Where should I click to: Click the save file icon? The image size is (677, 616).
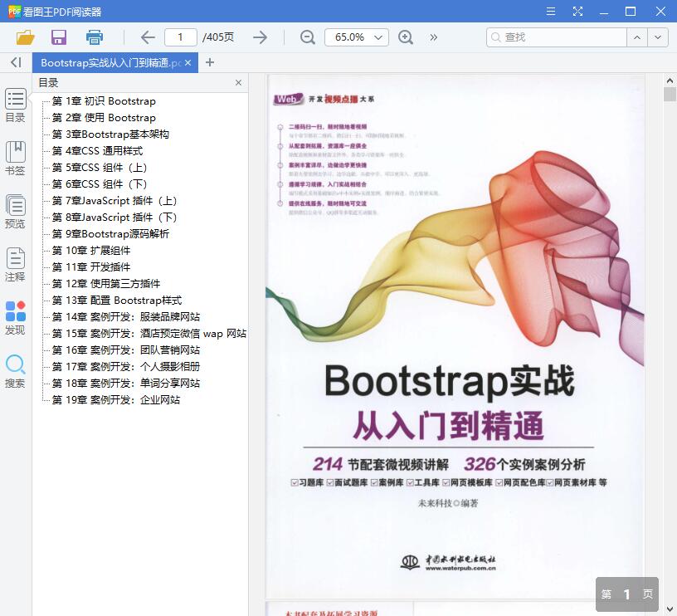pyautogui.click(x=58, y=37)
